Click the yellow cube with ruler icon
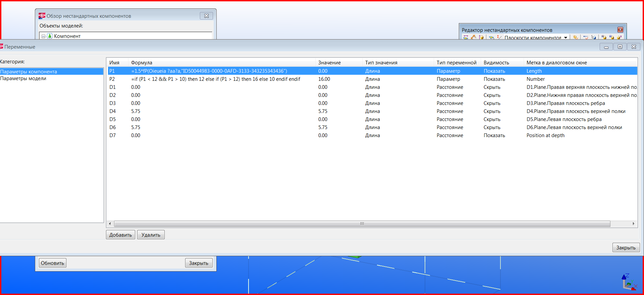This screenshot has height=295, width=644. 482,37
